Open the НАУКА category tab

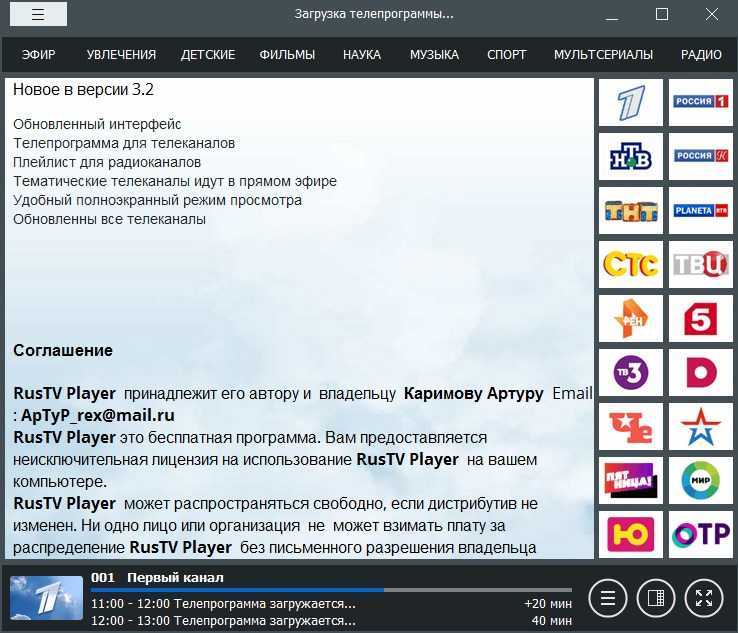362,55
